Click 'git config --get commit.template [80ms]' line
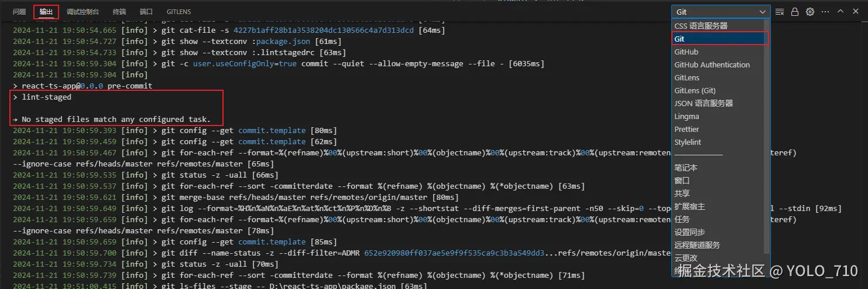Screen dimensions: 868x289 tap(175, 130)
